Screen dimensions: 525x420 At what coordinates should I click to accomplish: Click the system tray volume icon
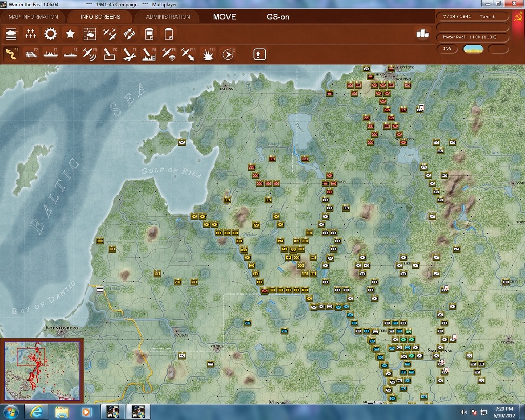463,412
